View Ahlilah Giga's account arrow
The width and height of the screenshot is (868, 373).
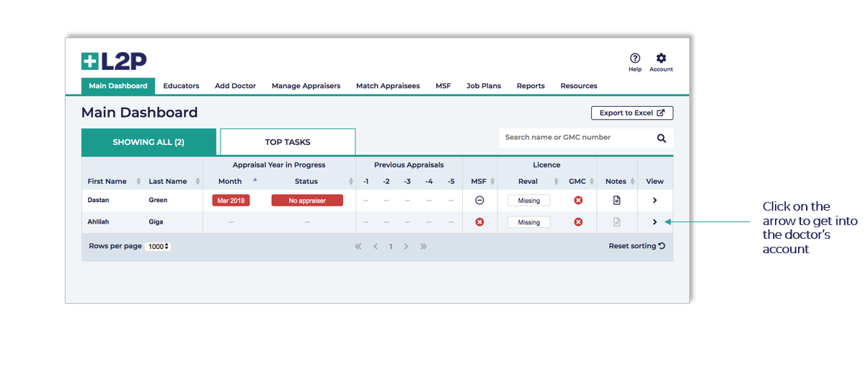[x=655, y=222]
